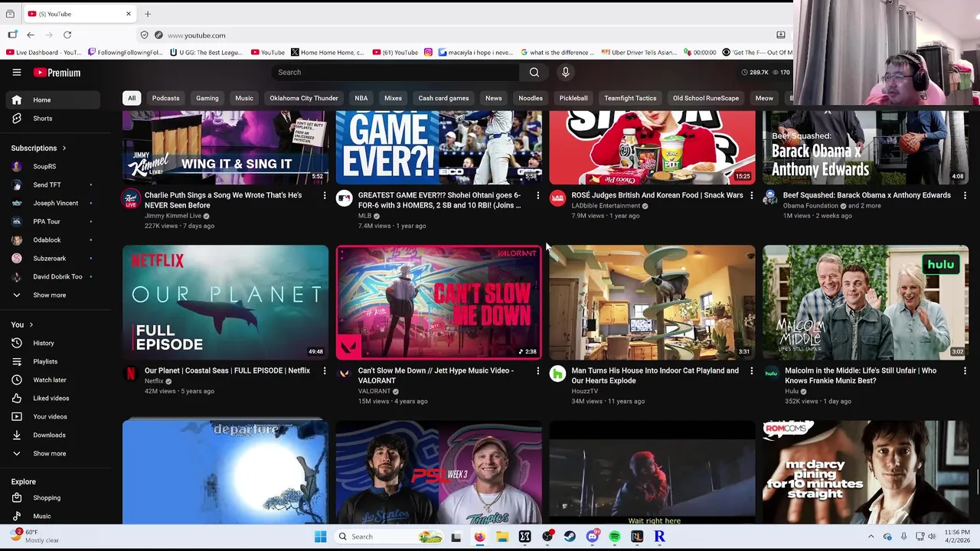Open the Hulu channel avatar
The image size is (980, 551).
[771, 374]
